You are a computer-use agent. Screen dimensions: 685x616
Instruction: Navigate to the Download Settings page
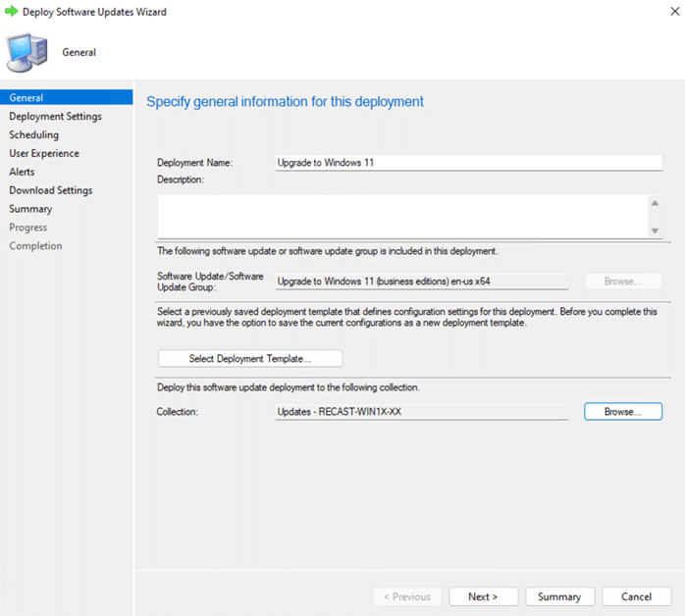(x=51, y=190)
